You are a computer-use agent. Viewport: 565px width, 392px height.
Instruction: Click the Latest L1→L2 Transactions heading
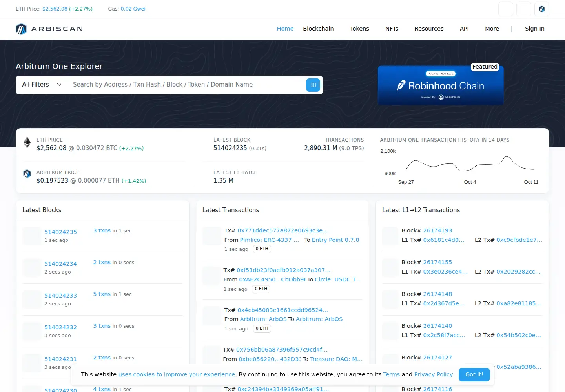click(x=421, y=210)
